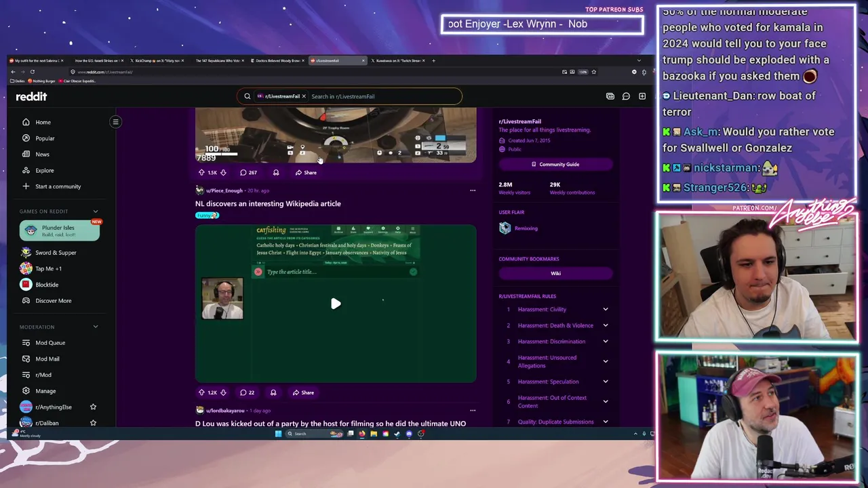
Task: Switch to Doctors Believed Woody browser tab
Action: 277,60
